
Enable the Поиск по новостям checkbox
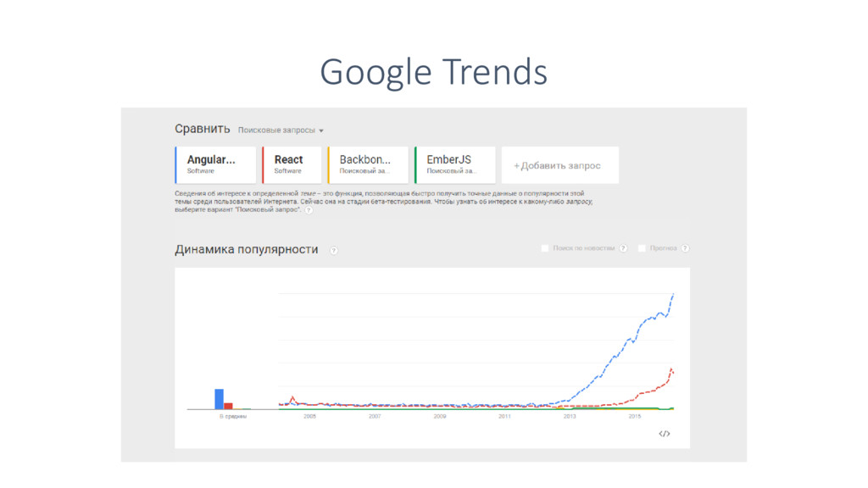tap(545, 248)
